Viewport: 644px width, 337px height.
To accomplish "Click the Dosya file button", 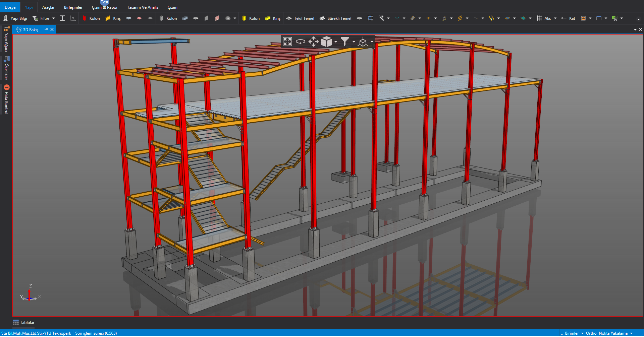I will click(10, 7).
